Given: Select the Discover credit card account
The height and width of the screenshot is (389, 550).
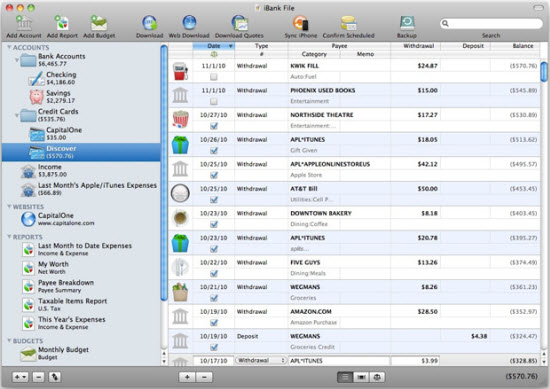Looking at the screenshot, I should [x=81, y=152].
